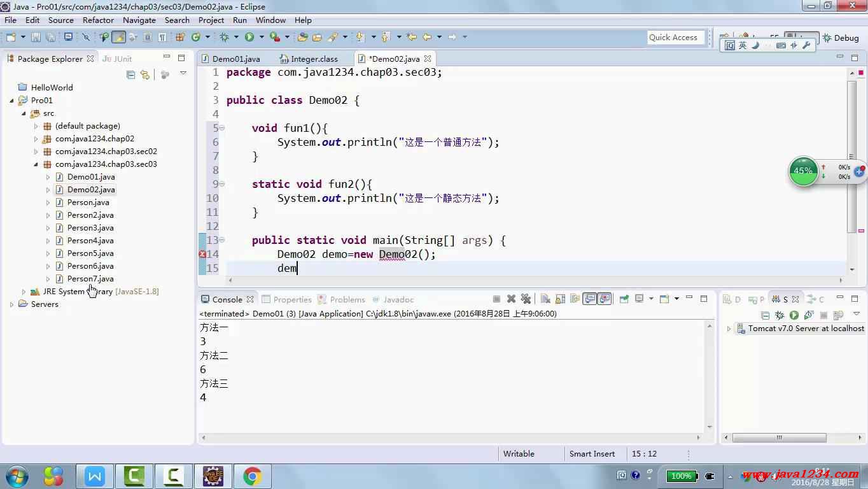Expand the com.java1234.chap02 package
868x489 pixels.
pyautogui.click(x=36, y=139)
